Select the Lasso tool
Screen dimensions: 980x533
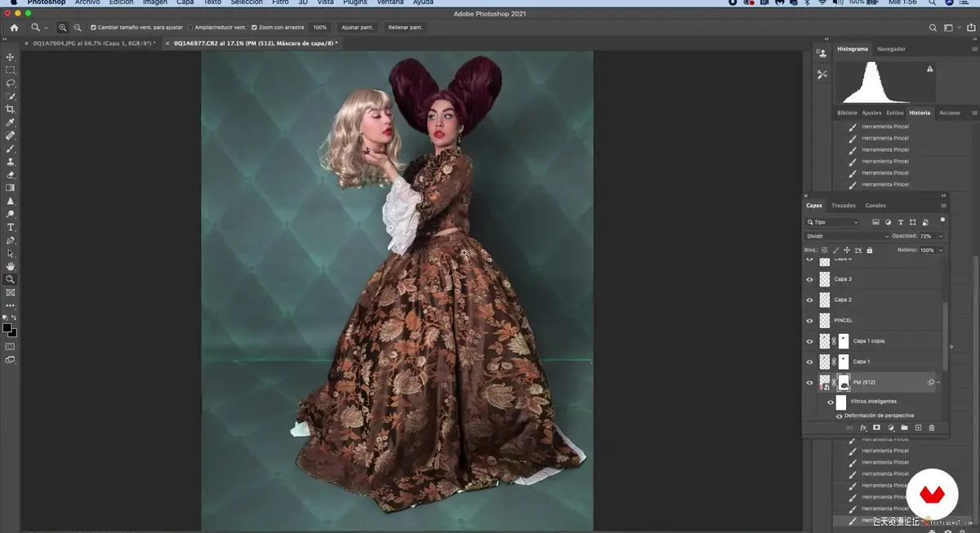point(11,83)
